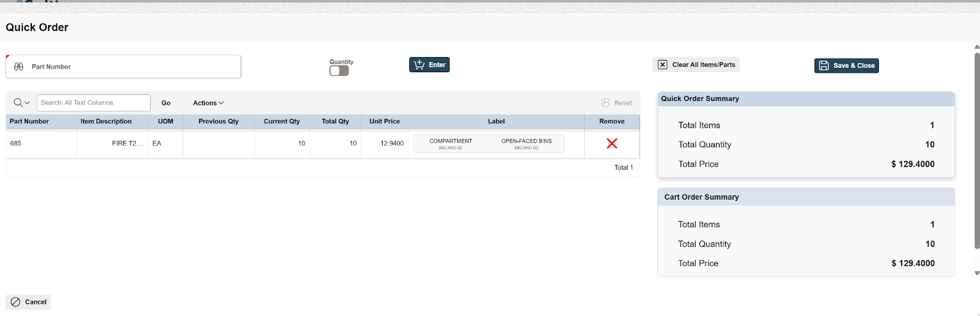Viewport: 980px width, 316px height.
Task: Click the Total 1 row count text
Action: point(624,167)
